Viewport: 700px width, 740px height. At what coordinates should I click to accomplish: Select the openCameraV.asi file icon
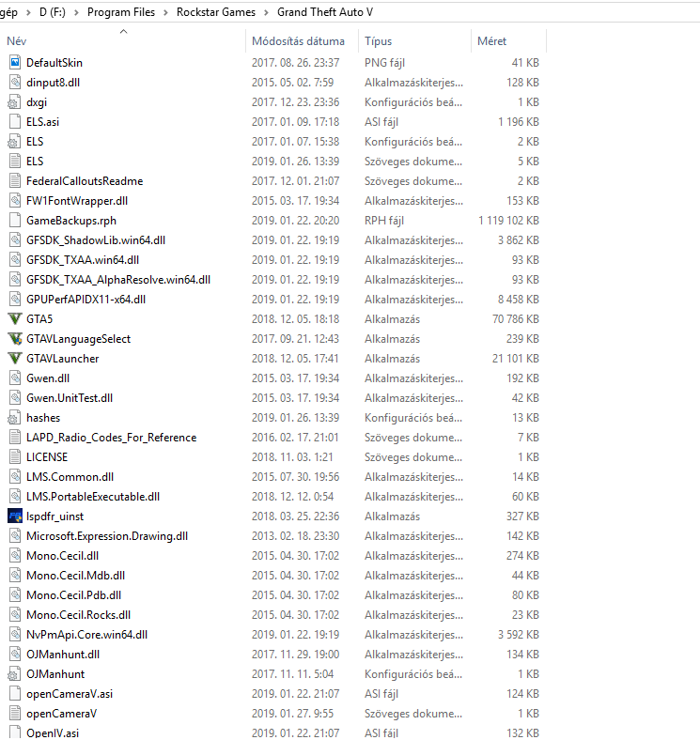[15, 694]
